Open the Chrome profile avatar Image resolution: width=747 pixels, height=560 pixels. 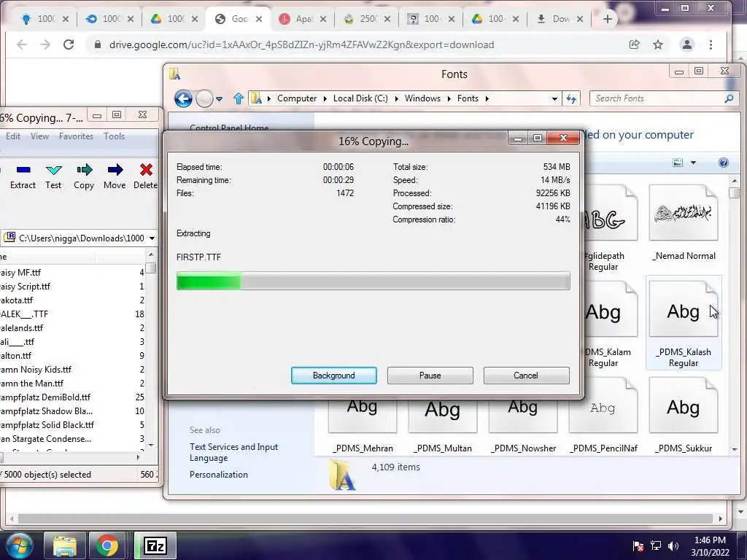pyautogui.click(x=687, y=44)
